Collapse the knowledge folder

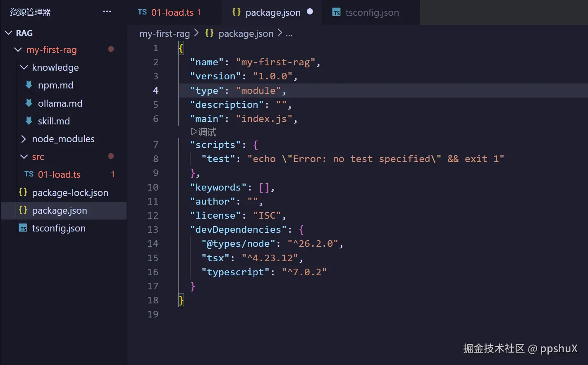click(24, 67)
